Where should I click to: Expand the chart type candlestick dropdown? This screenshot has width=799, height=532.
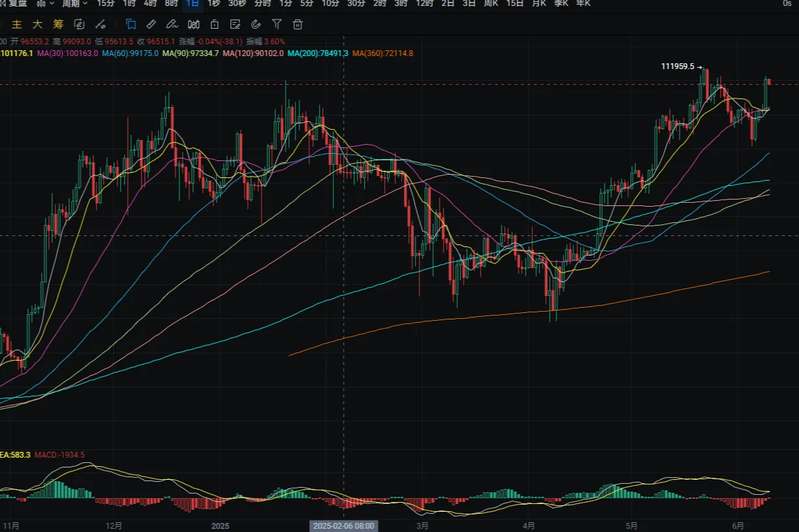(x=45, y=3)
